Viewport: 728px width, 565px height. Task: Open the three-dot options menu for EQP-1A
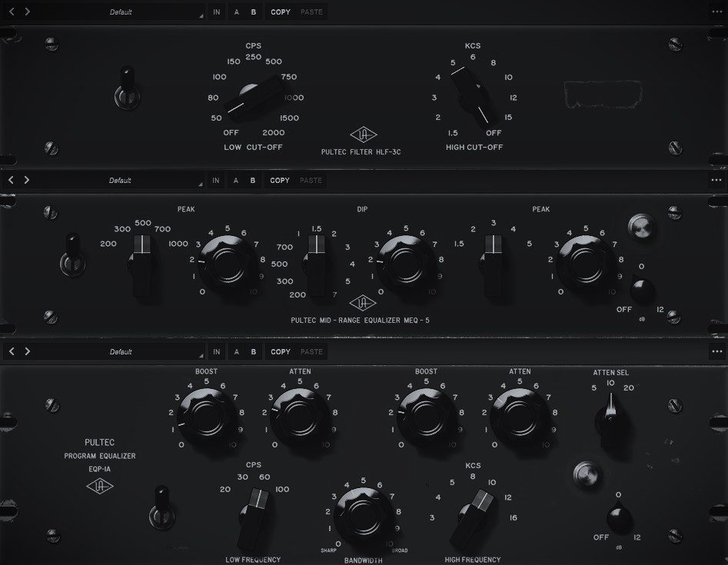click(x=717, y=351)
